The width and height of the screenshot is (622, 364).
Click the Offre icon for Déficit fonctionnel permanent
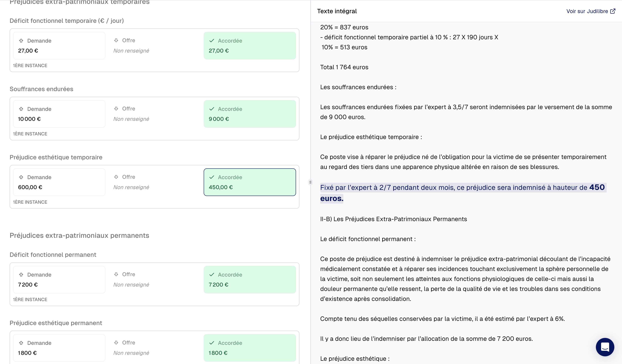click(116, 274)
